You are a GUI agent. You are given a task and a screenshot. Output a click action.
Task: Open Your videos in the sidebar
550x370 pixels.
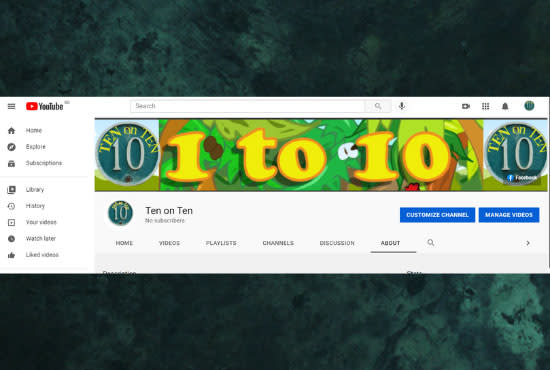pyautogui.click(x=41, y=222)
